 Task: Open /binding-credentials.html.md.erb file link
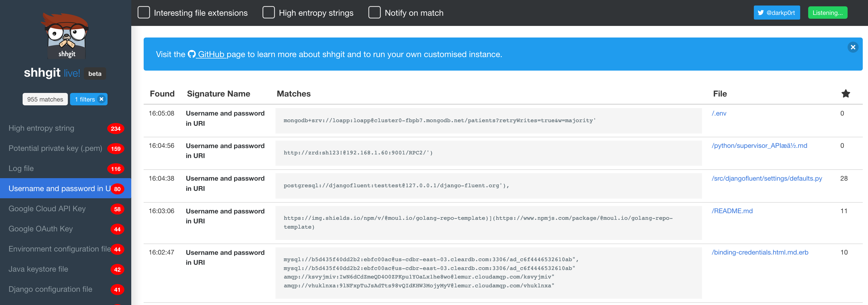coord(760,252)
